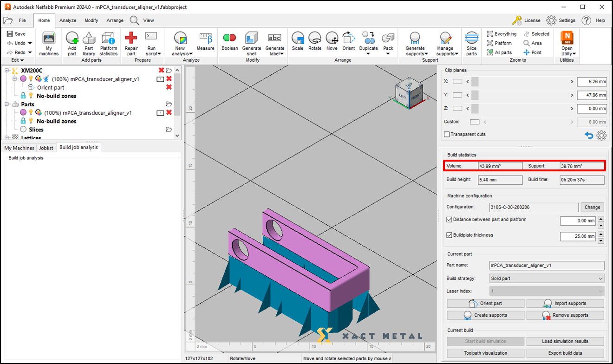Open Platform statistics
Image resolution: width=613 pixels, height=364 pixels.
pos(109,44)
